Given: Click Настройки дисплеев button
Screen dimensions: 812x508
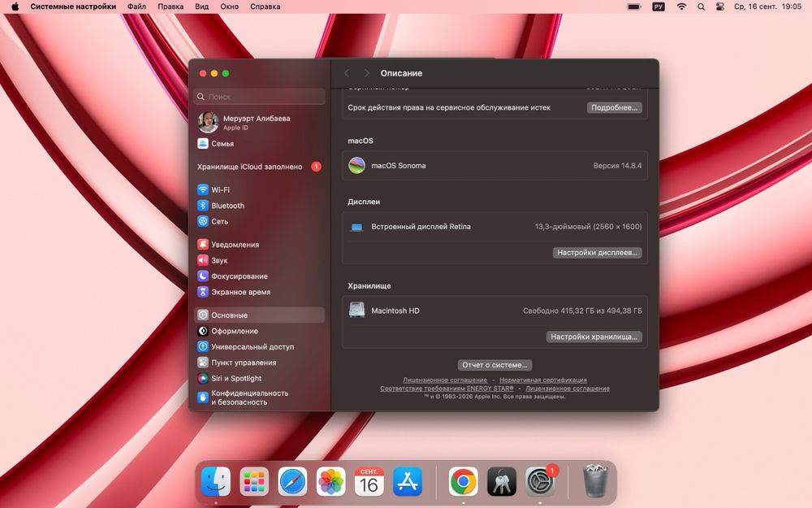Looking at the screenshot, I should coord(597,253).
